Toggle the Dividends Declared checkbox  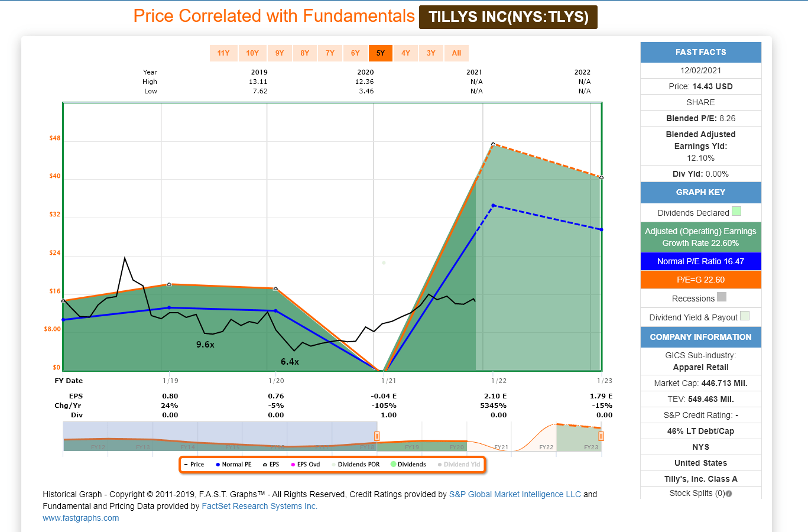coord(736,211)
